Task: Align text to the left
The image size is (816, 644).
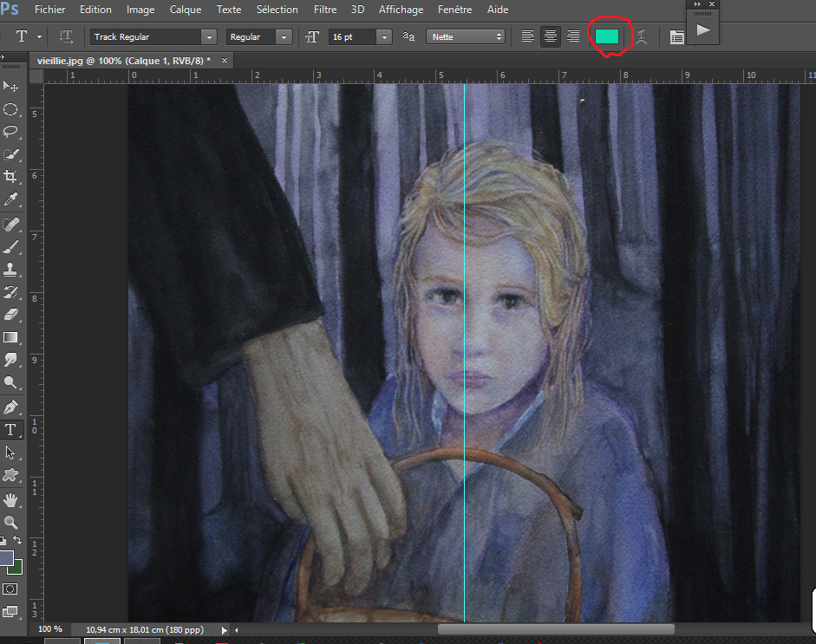Action: pyautogui.click(x=527, y=36)
